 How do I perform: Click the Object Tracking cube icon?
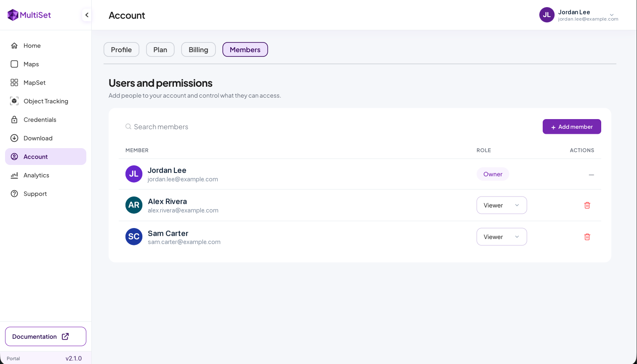[x=14, y=101]
